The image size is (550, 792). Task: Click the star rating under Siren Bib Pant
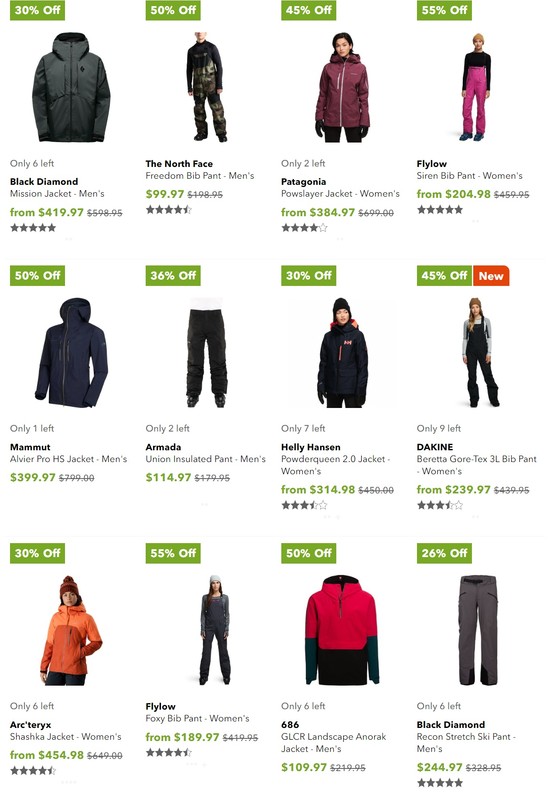pos(440,210)
